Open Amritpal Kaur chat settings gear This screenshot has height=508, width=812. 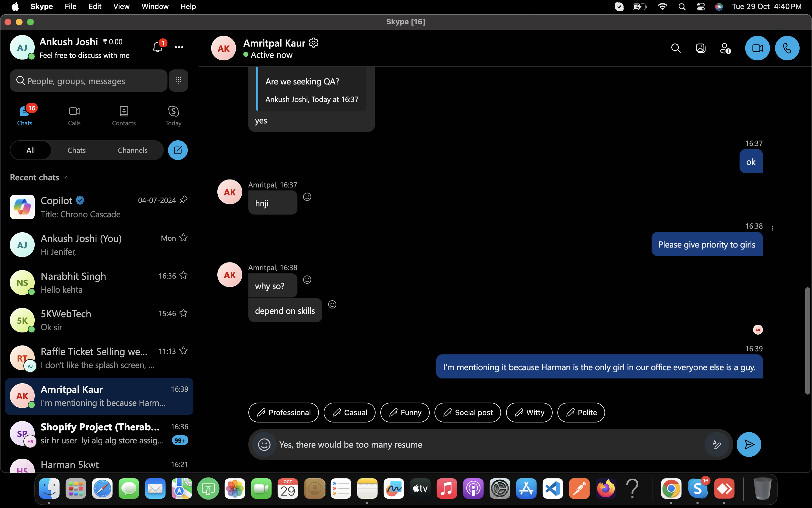coord(314,43)
